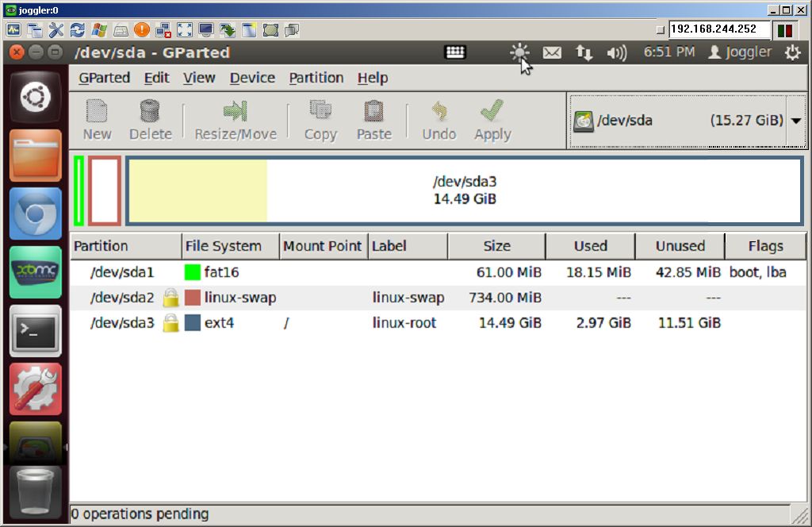Click "0 operations pending" in the status bar
This screenshot has width=812, height=527.
140,514
